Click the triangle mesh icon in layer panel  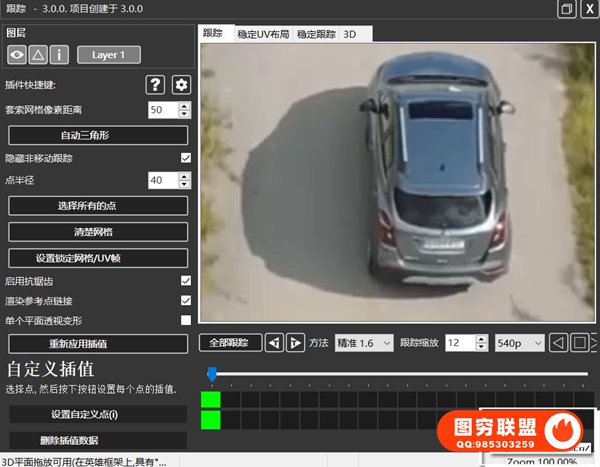pyautogui.click(x=38, y=55)
